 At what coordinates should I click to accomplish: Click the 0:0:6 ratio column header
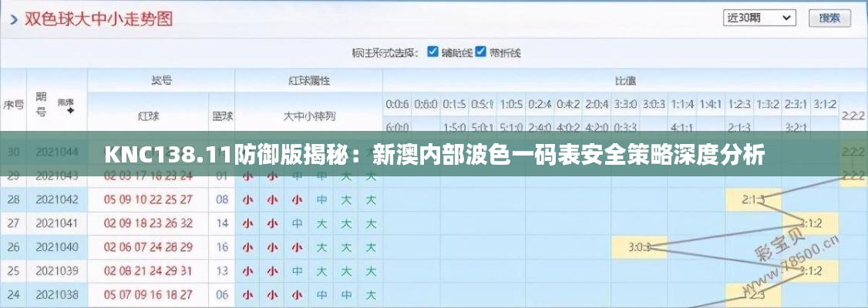point(397,104)
